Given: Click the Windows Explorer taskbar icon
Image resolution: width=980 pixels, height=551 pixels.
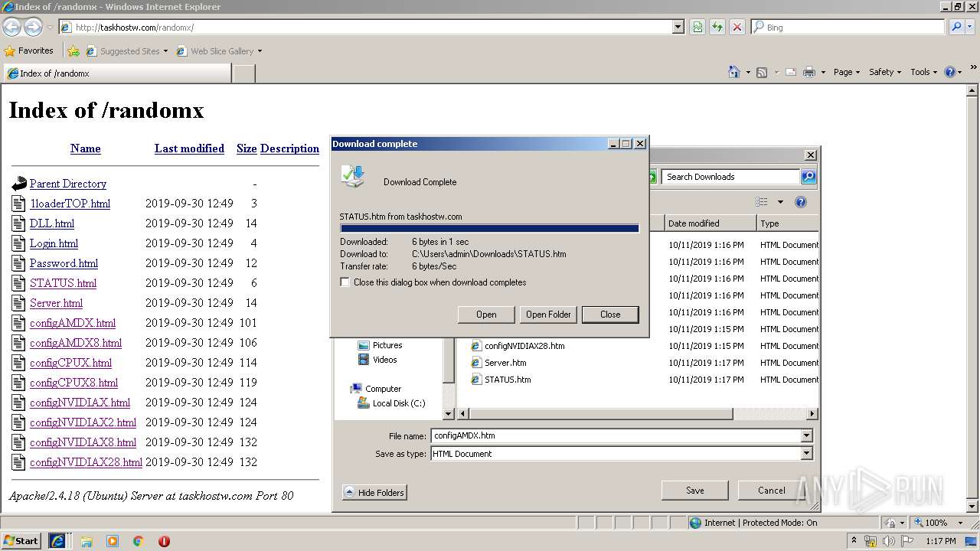Looking at the screenshot, I should pos(87,541).
